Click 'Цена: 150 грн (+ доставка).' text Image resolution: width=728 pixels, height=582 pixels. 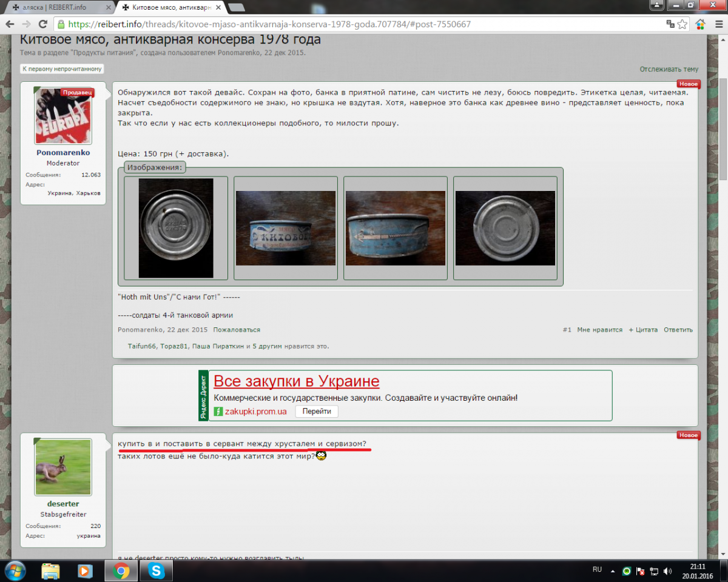[174, 154]
